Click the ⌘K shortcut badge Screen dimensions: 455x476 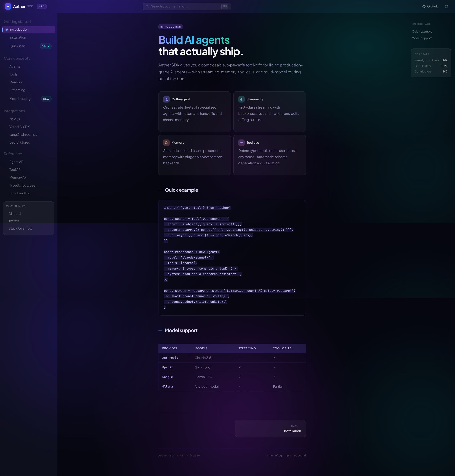click(225, 6)
